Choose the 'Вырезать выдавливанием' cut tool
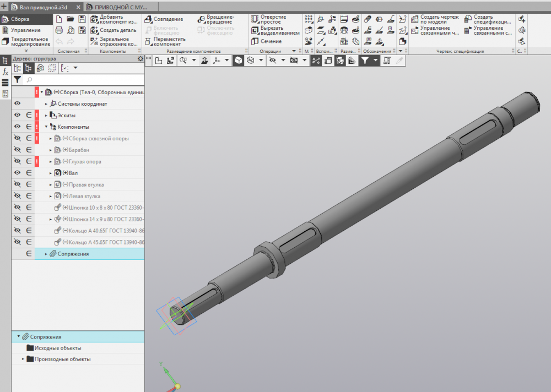 click(x=255, y=30)
